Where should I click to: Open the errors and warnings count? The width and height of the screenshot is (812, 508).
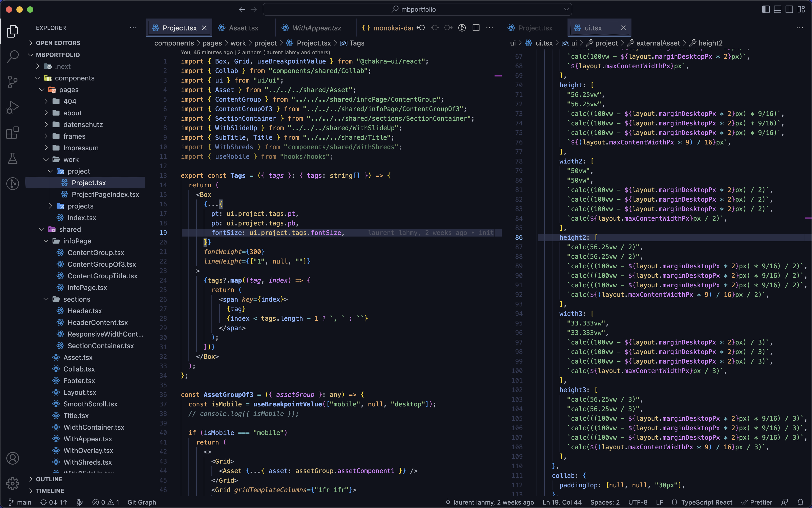(106, 502)
